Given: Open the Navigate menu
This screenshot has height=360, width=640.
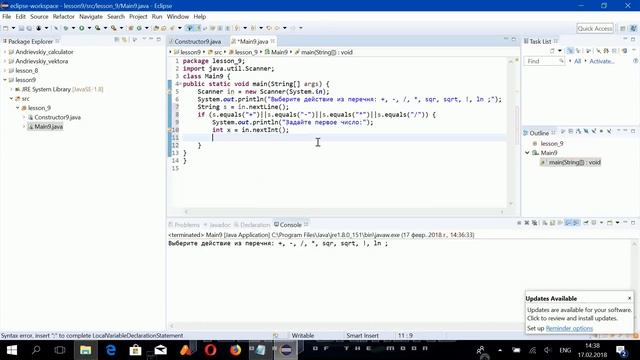Looking at the screenshot, I should point(91,17).
